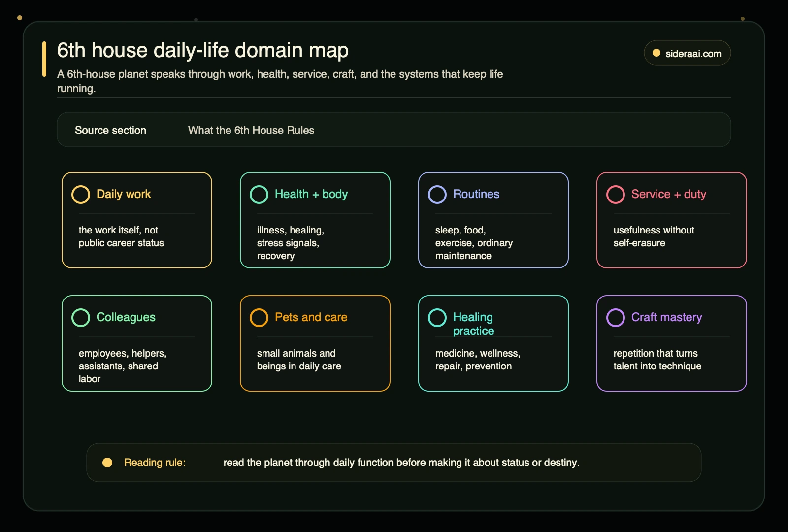The image size is (788, 532).
Task: Click 'illness, healing, stress signals, recovery' text
Action: coord(291,243)
